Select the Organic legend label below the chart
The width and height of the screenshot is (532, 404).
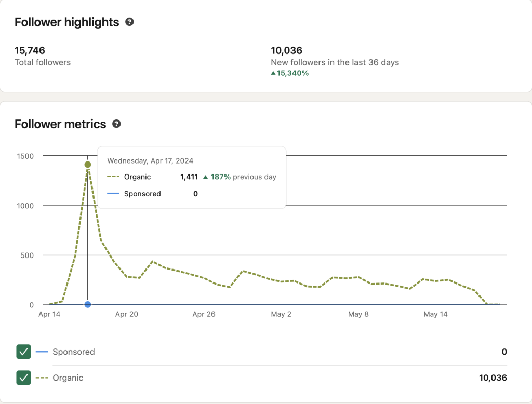68,378
